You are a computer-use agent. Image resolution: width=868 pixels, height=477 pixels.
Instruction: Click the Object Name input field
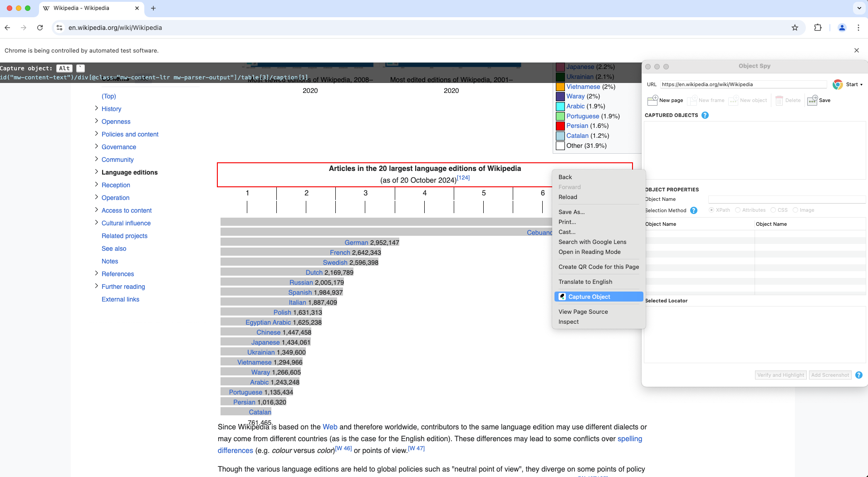787,200
